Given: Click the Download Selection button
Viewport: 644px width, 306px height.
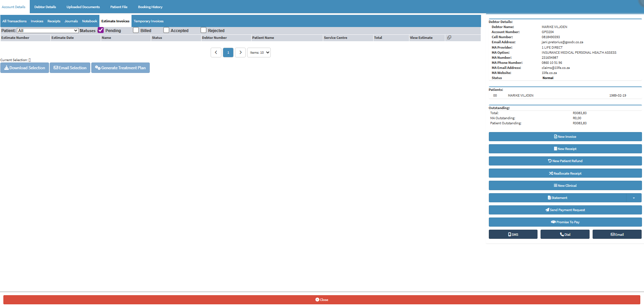Looking at the screenshot, I should [x=25, y=68].
